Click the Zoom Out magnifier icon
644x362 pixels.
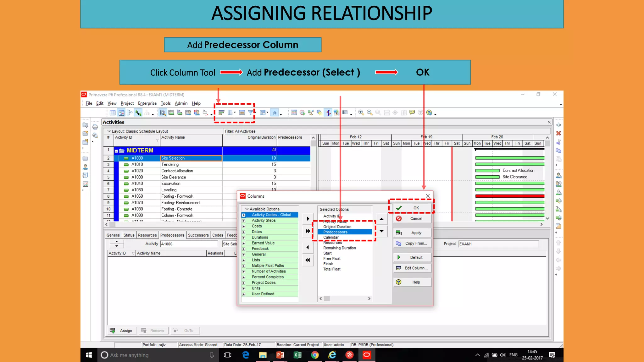[369, 112]
